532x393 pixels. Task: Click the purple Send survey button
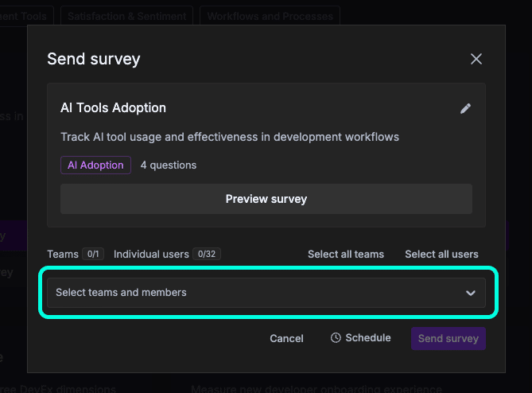[x=449, y=338]
